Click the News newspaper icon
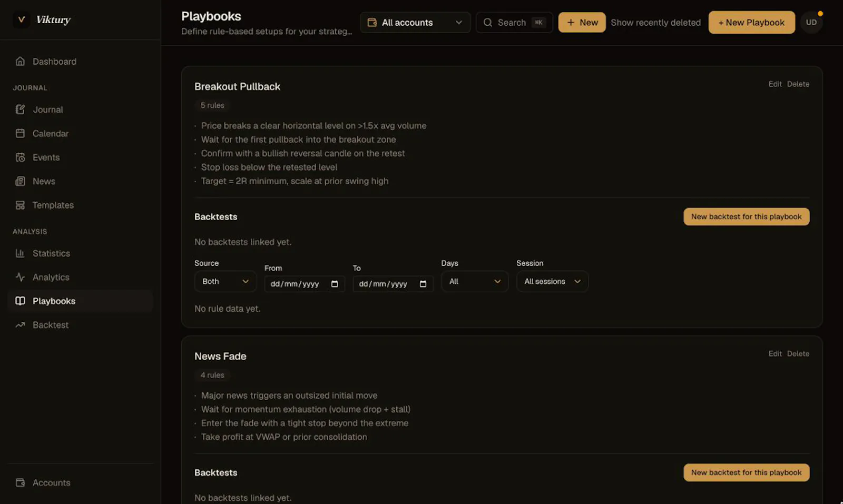Viewport: 843px width, 504px height. 20,181
